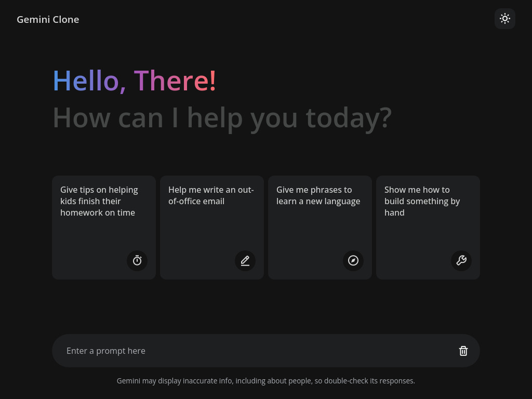This screenshot has width=532, height=399.
Task: Click the Gemini Clone title
Action: (x=48, y=19)
